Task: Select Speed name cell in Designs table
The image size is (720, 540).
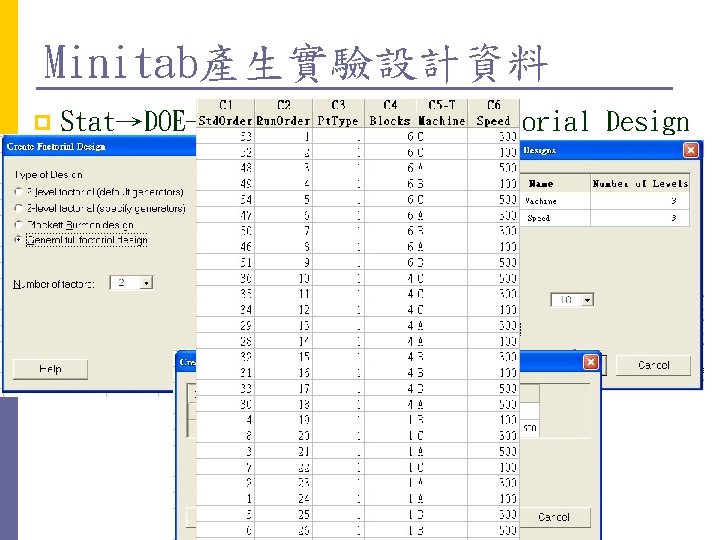Action: click(557, 218)
